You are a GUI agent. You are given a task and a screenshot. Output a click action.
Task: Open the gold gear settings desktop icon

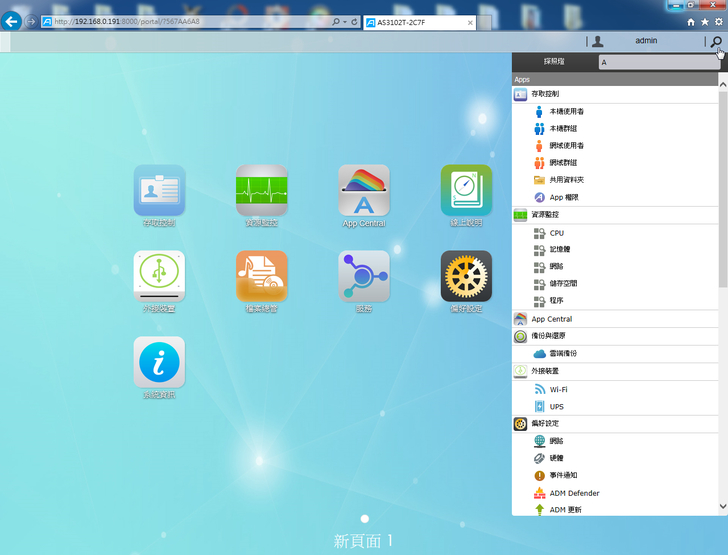pos(466,276)
